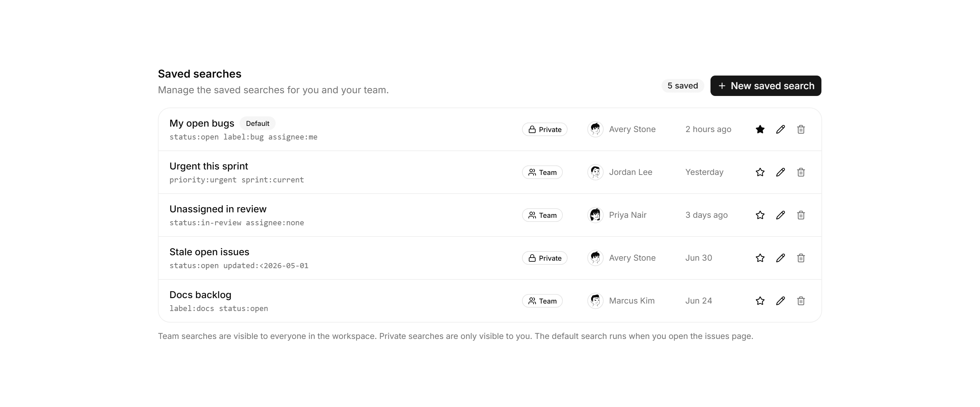
Task: Delete the Urgent this sprint search
Action: tap(801, 172)
